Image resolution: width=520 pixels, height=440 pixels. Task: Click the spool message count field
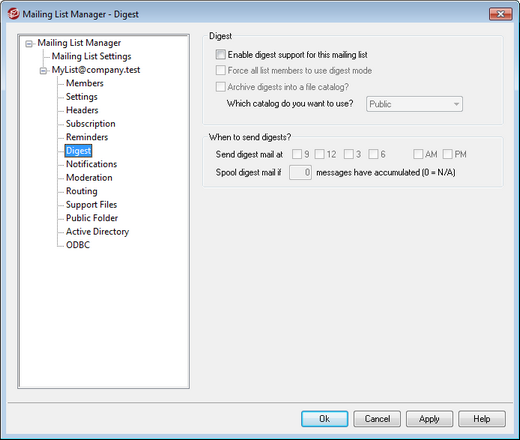[300, 172]
